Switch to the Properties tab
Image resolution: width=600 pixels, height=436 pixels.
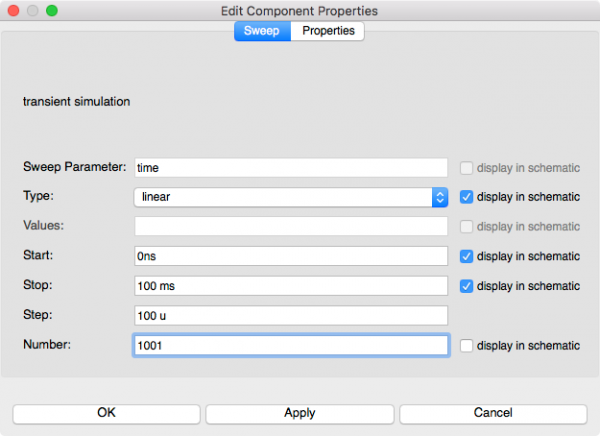click(x=327, y=31)
